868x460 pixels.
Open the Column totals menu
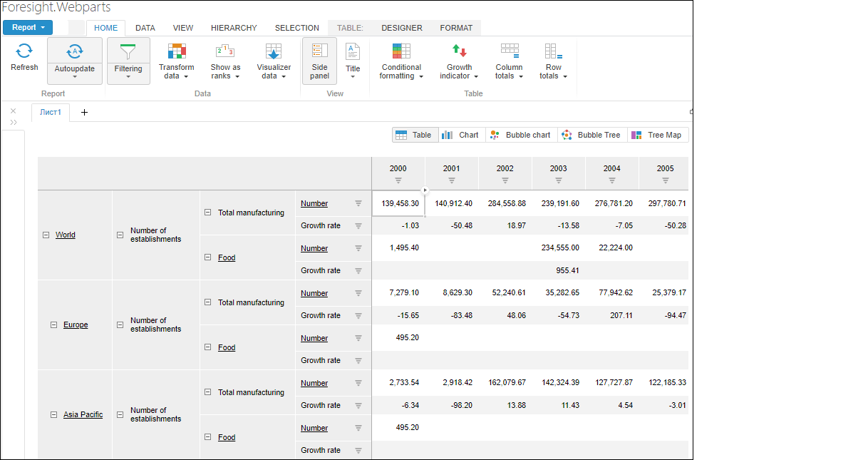509,61
